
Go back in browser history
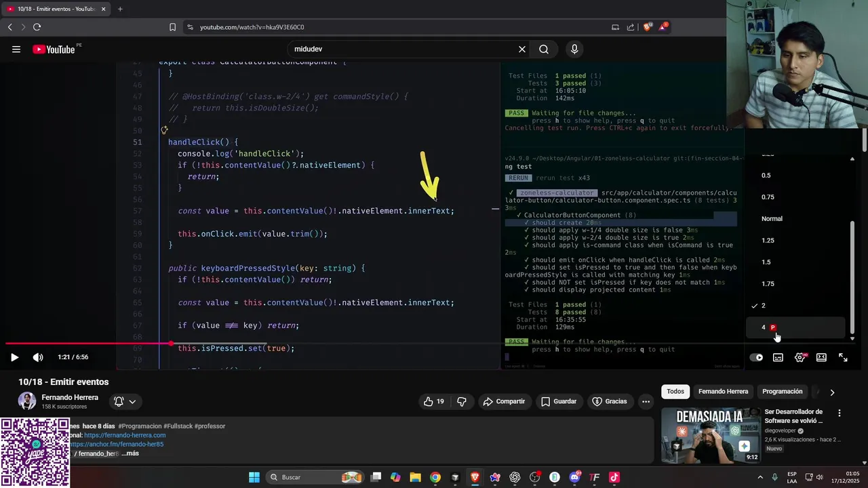[9, 27]
